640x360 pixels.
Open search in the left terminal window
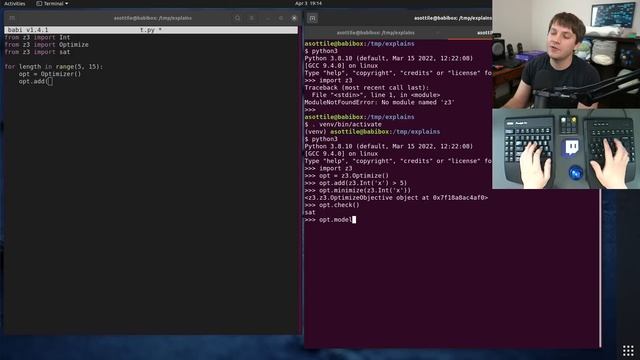[x=238, y=18]
